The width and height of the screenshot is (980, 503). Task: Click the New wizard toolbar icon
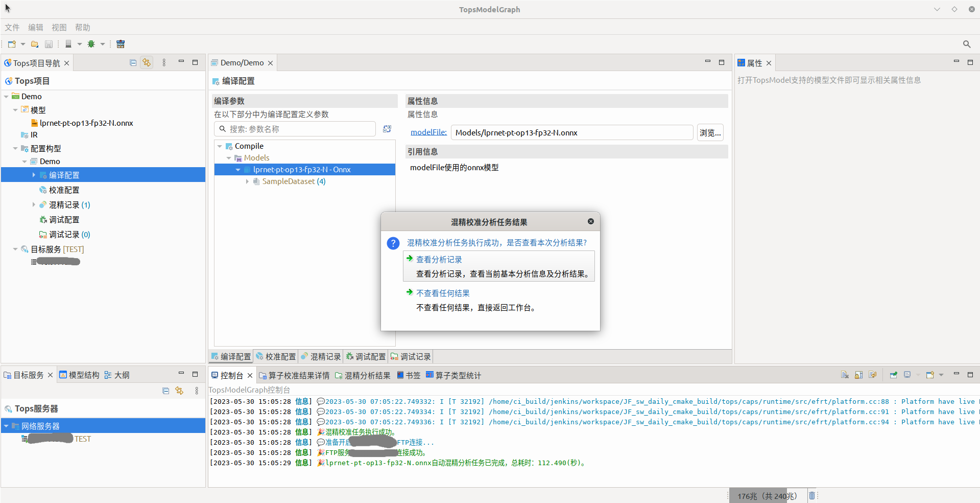pyautogui.click(x=12, y=44)
